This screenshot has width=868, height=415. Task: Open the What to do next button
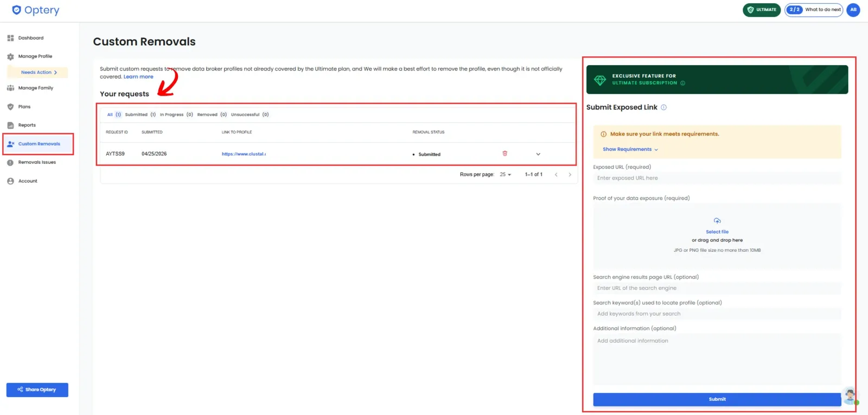(x=814, y=10)
